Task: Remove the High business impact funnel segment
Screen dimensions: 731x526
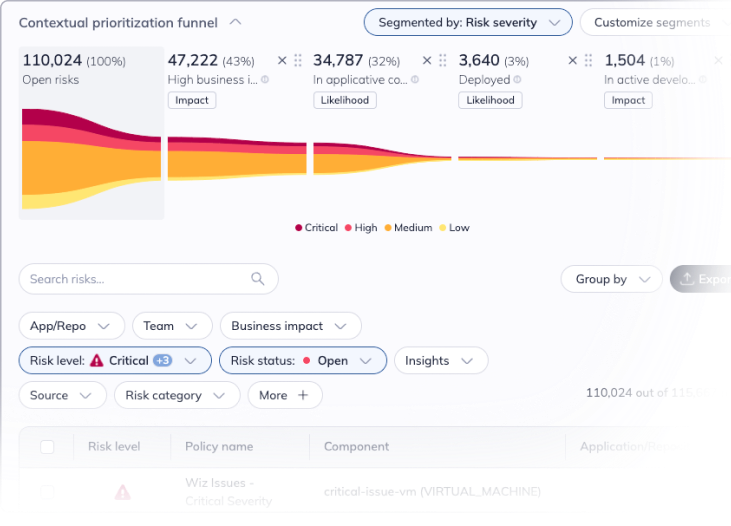Action: tap(282, 61)
